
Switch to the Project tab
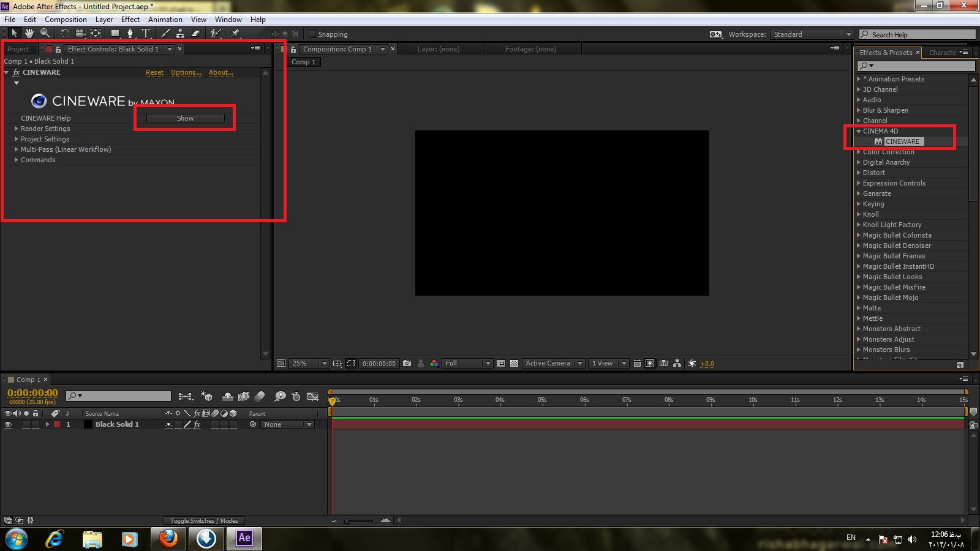(18, 49)
